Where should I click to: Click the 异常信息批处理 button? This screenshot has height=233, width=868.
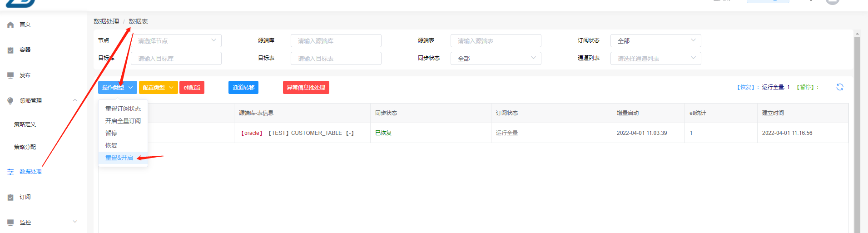[306, 88]
